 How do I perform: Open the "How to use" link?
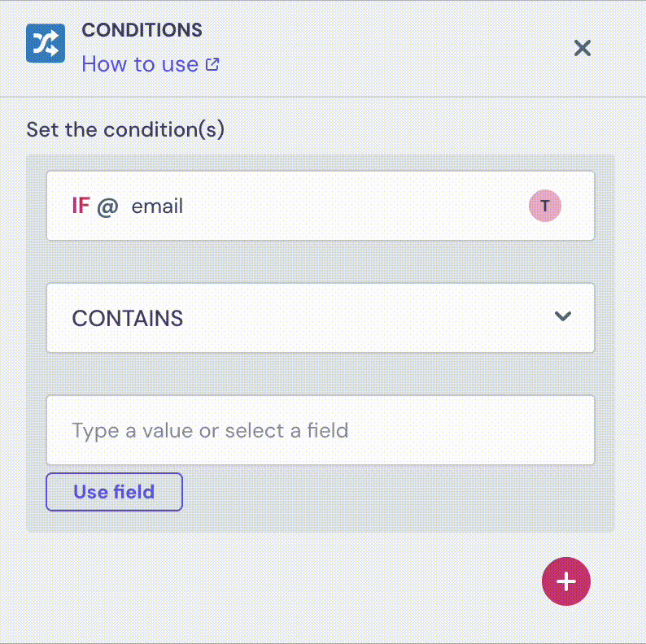tap(140, 64)
